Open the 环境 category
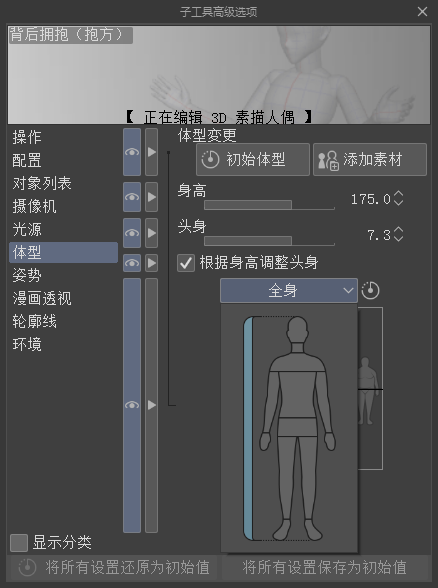 coord(63,344)
